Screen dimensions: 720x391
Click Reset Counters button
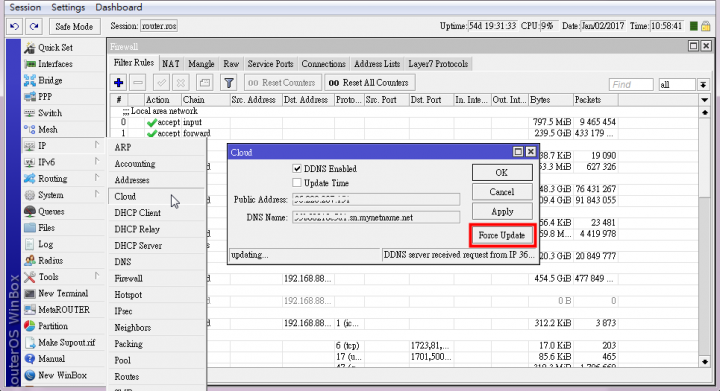click(x=282, y=83)
